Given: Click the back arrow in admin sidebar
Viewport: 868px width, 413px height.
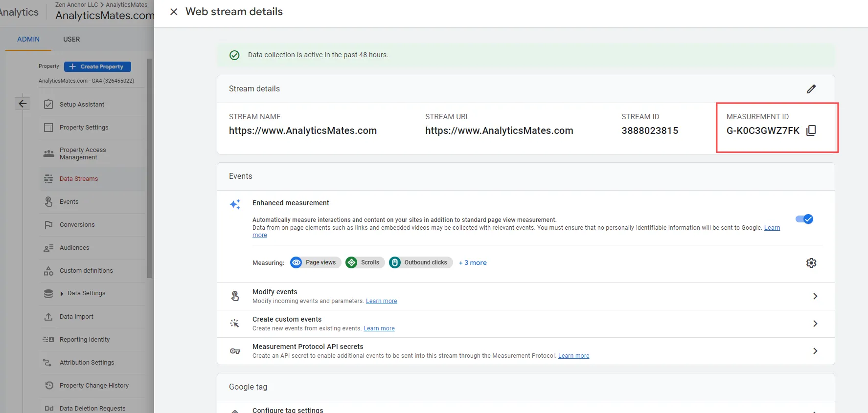Looking at the screenshot, I should (23, 104).
